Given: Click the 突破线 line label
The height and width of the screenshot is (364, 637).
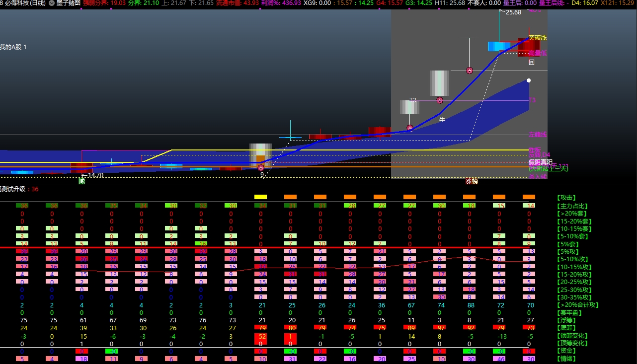Looking at the screenshot, I should click(537, 38).
